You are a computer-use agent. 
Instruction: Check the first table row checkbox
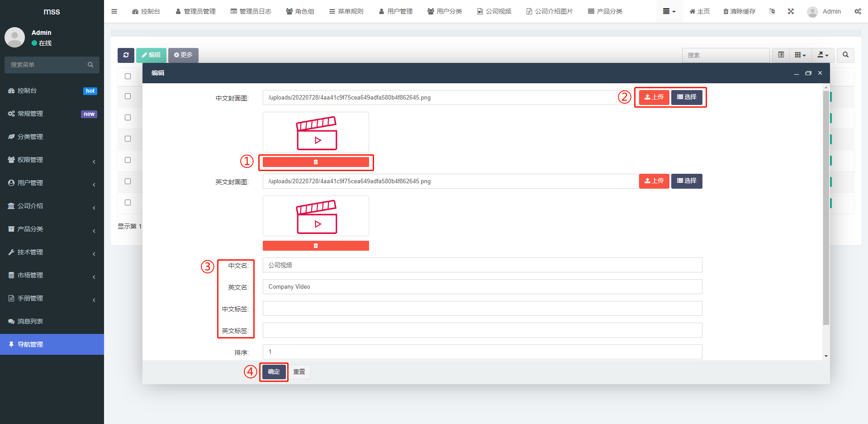(128, 96)
